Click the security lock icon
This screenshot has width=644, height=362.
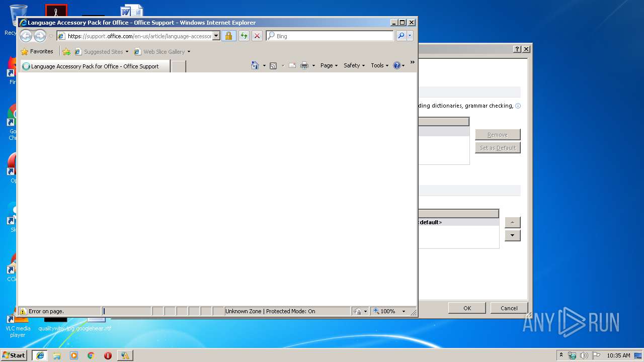point(228,36)
